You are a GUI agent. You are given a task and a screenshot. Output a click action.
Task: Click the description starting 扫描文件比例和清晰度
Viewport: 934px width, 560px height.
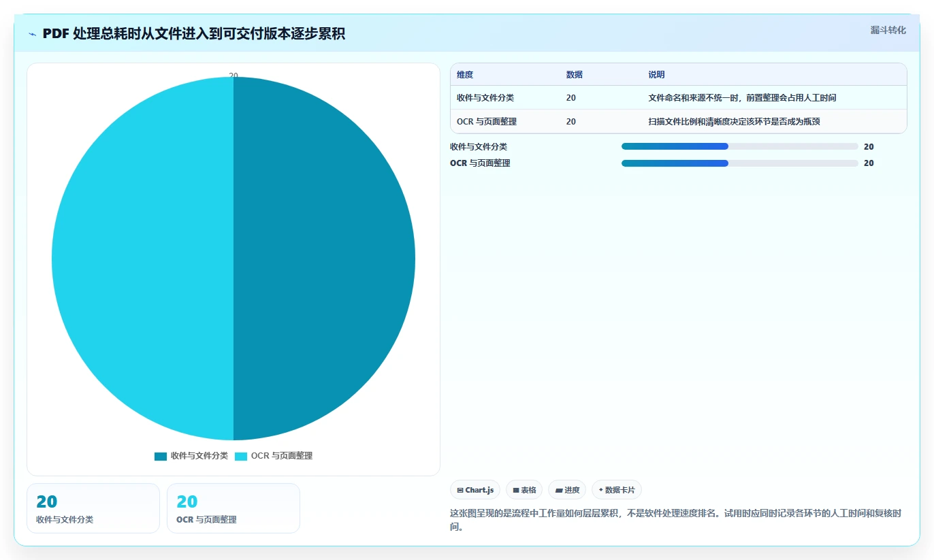coord(734,122)
